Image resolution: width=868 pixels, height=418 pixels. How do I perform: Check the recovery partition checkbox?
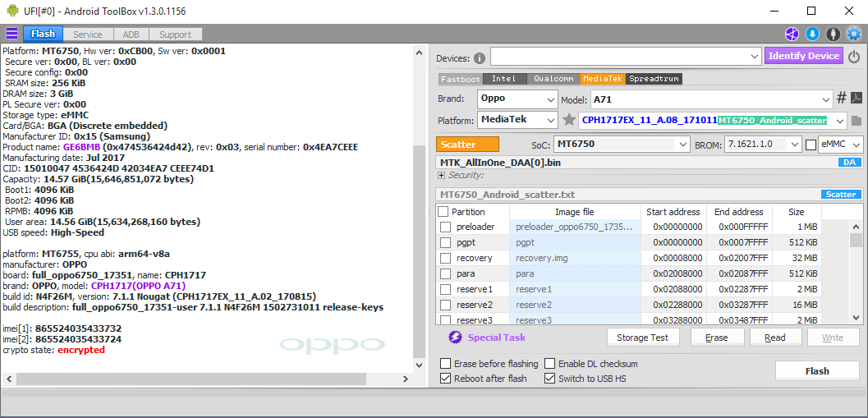[x=446, y=258]
